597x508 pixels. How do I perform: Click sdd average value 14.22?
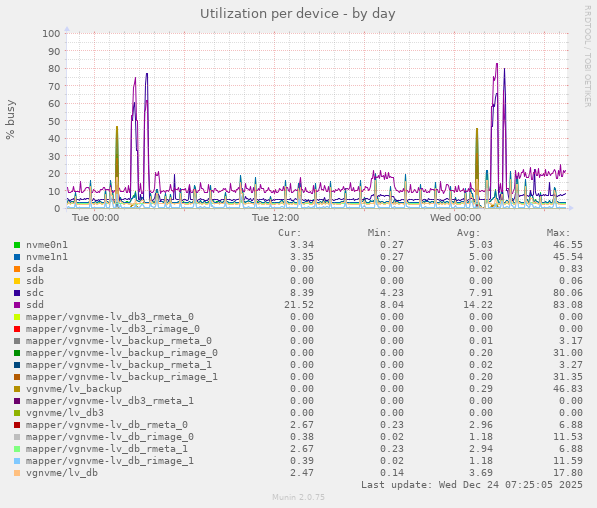pos(478,305)
